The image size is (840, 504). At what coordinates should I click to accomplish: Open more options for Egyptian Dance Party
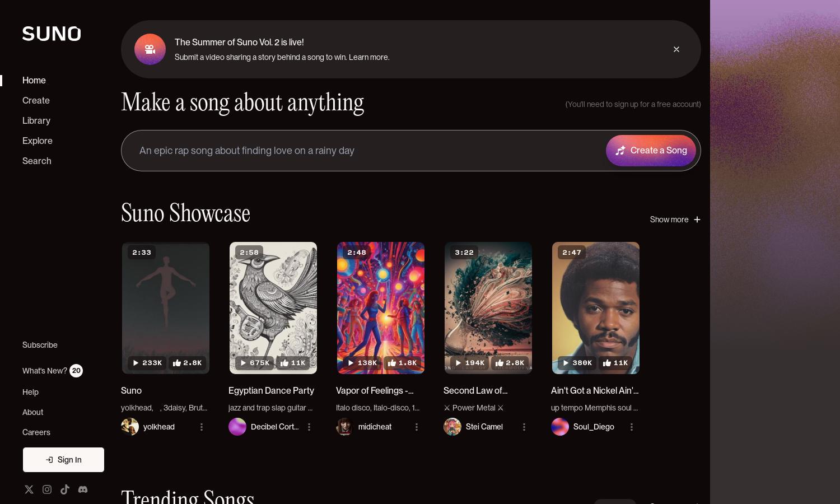(x=309, y=427)
